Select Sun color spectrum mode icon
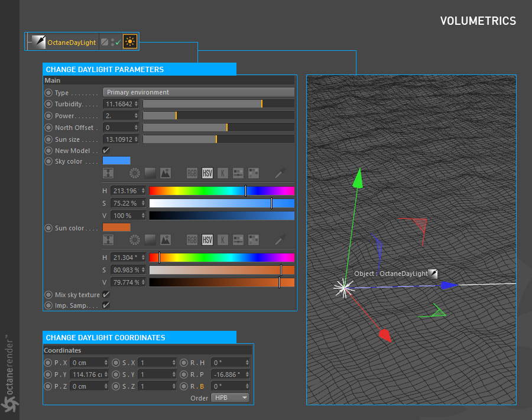Viewport: 532px width, 420px height. pos(150,240)
